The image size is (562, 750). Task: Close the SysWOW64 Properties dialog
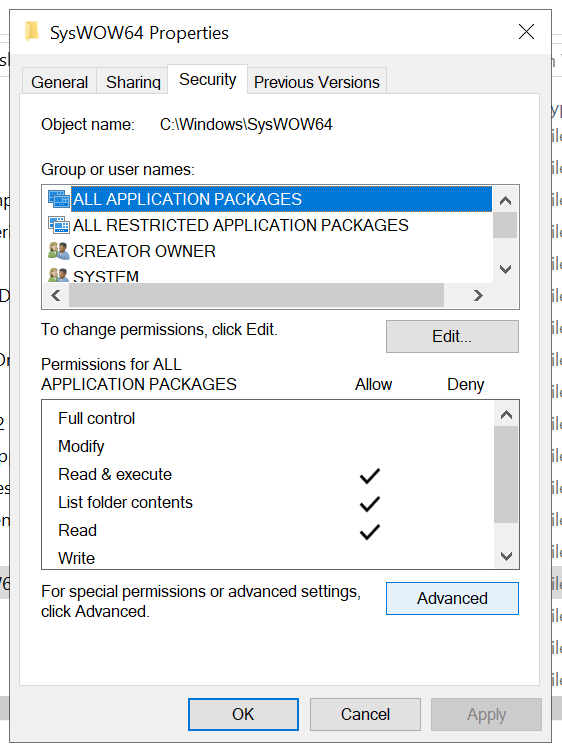coord(526,32)
